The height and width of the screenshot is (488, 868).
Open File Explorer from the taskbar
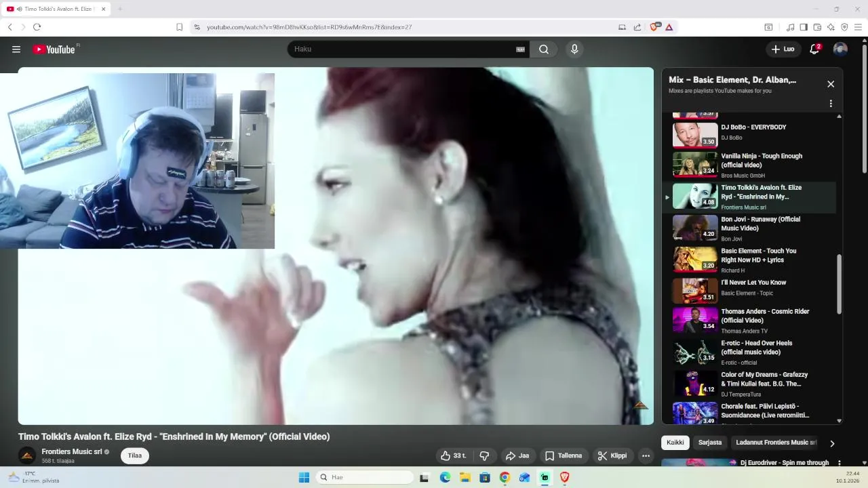(465, 477)
